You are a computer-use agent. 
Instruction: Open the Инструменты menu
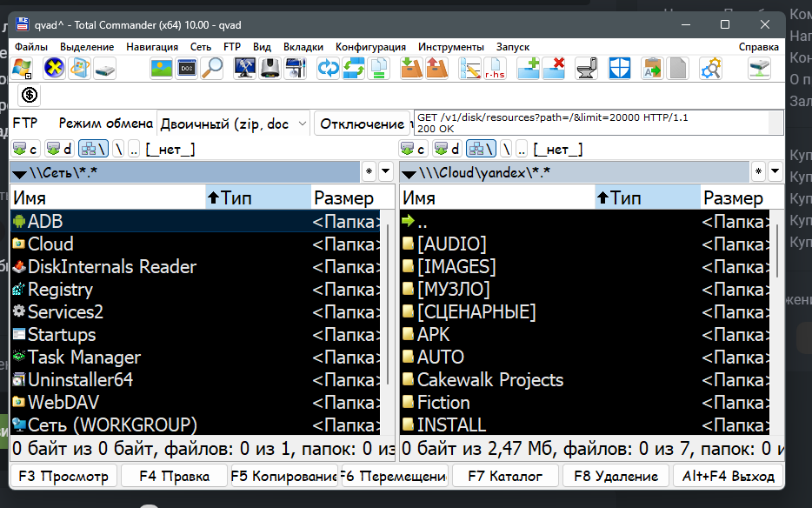pyautogui.click(x=451, y=47)
